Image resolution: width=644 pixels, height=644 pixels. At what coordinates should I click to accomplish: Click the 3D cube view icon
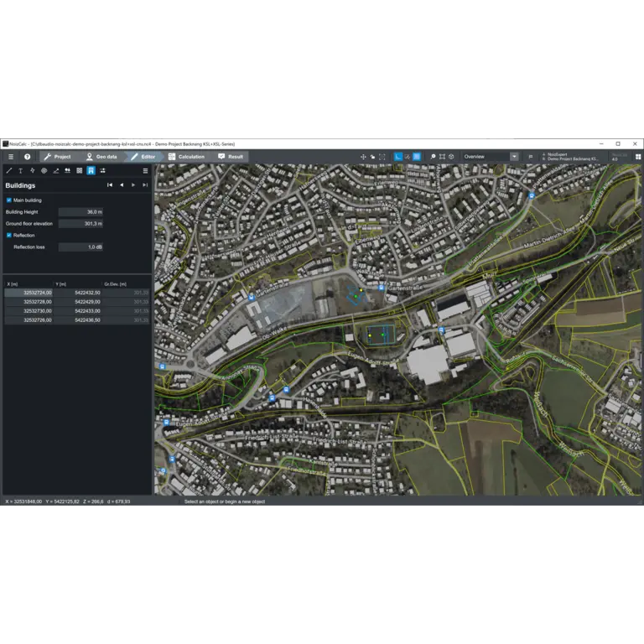click(x=451, y=157)
